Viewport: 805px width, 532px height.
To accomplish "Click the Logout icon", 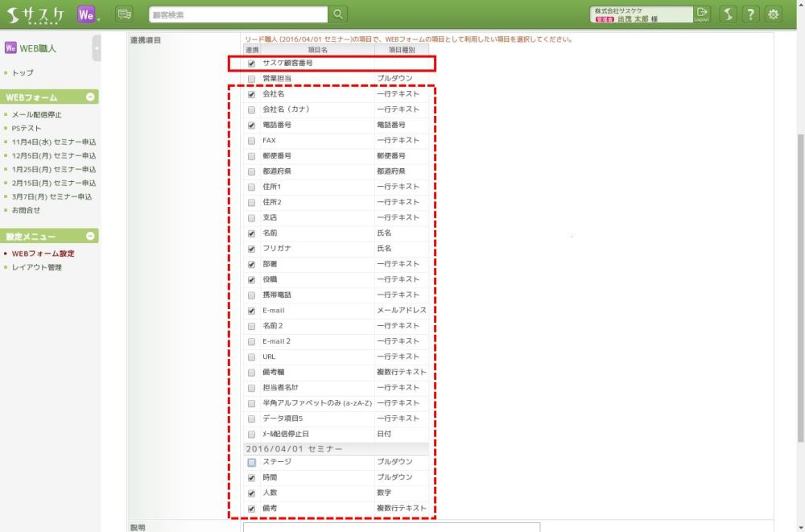I will pos(702,14).
